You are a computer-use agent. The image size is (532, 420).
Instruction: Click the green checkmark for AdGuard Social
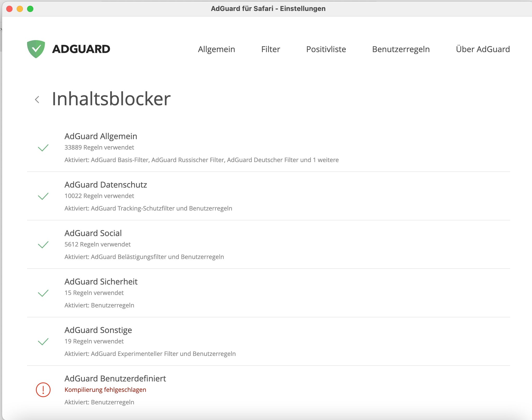point(43,245)
